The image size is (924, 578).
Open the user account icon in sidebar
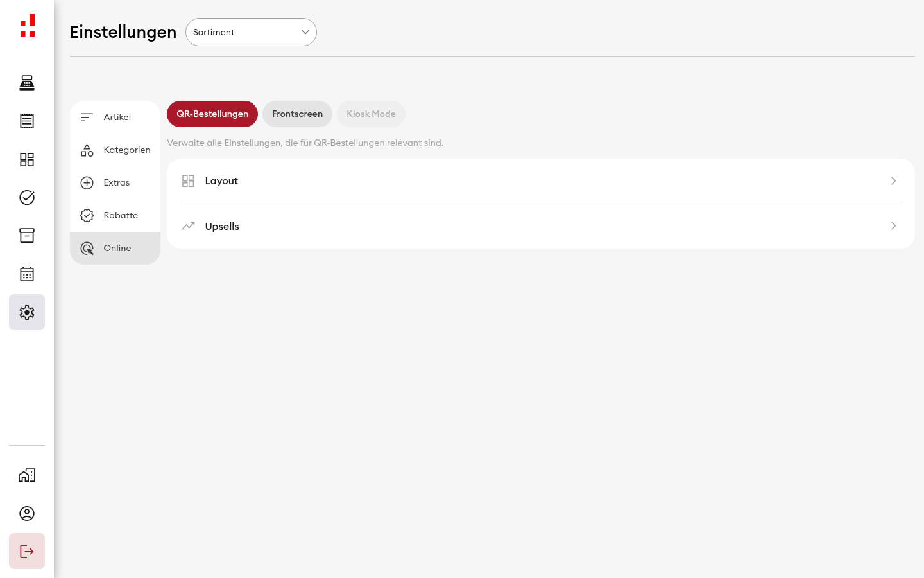pyautogui.click(x=27, y=513)
